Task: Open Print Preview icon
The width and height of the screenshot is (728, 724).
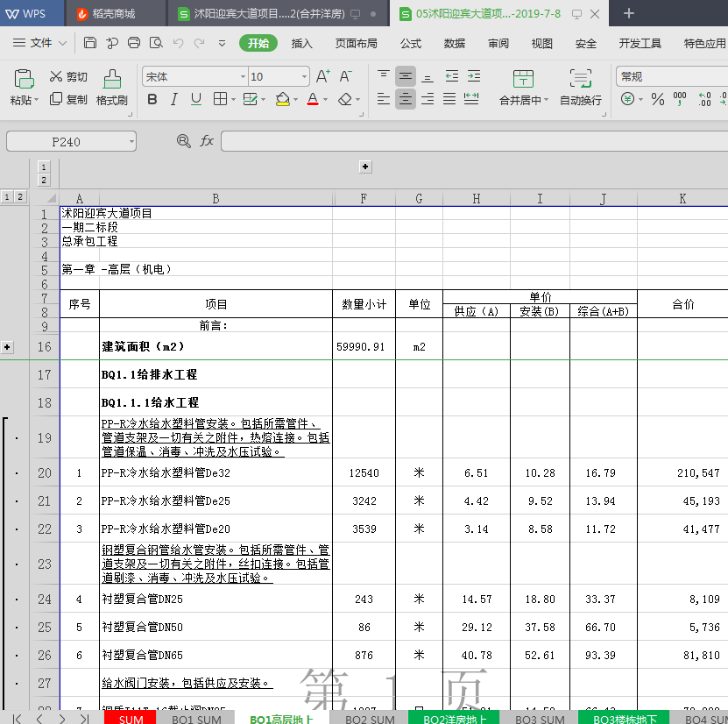Action: [156, 43]
